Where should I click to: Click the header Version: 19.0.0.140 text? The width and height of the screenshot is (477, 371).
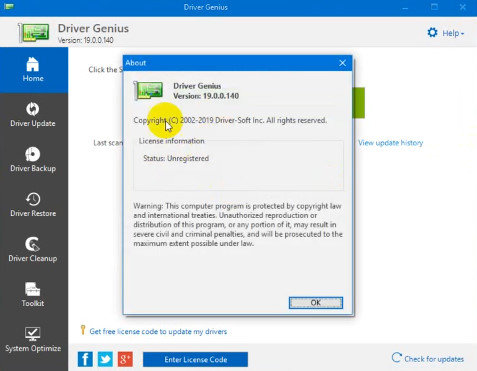86,40
